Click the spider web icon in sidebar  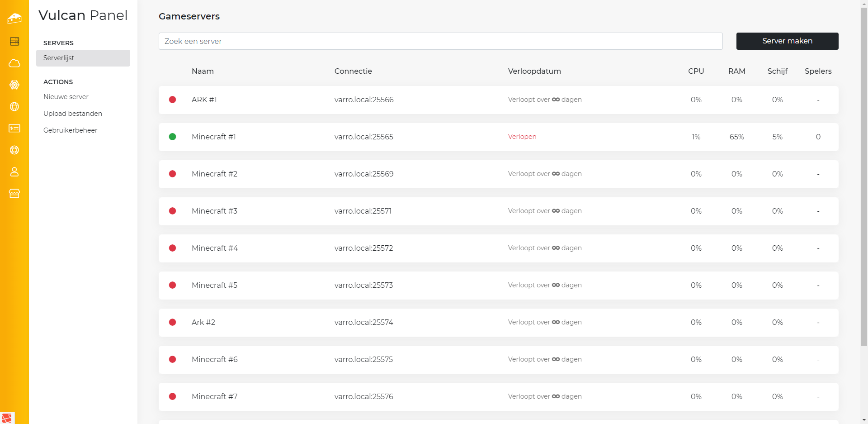(x=14, y=85)
